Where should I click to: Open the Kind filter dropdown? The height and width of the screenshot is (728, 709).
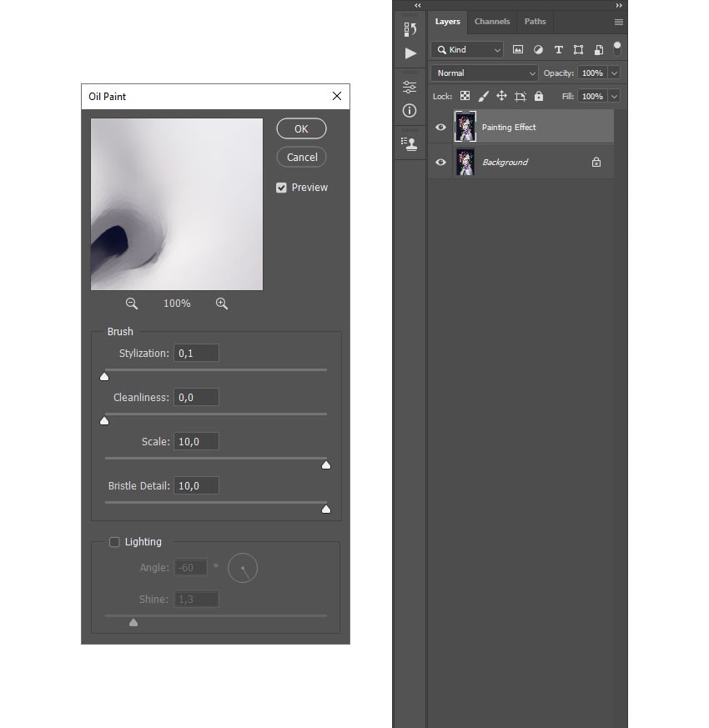click(x=468, y=50)
